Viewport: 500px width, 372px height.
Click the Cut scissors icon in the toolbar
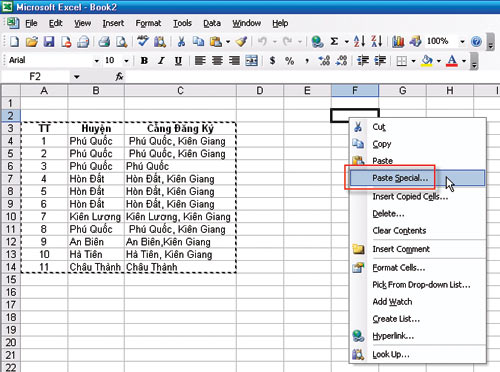tap(181, 42)
